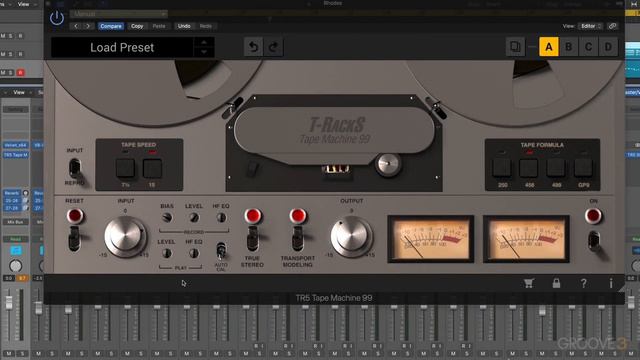The height and width of the screenshot is (360, 640).
Task: Select tape speed 15 button
Action: (152, 168)
